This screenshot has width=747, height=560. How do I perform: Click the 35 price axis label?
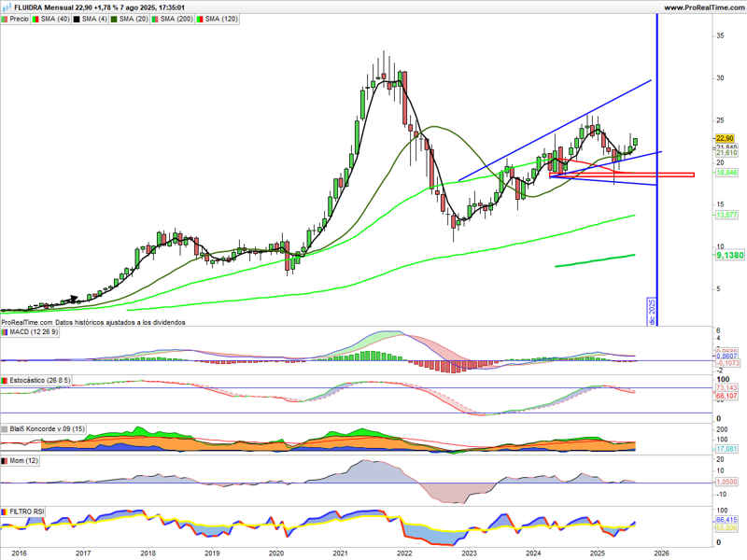click(720, 36)
